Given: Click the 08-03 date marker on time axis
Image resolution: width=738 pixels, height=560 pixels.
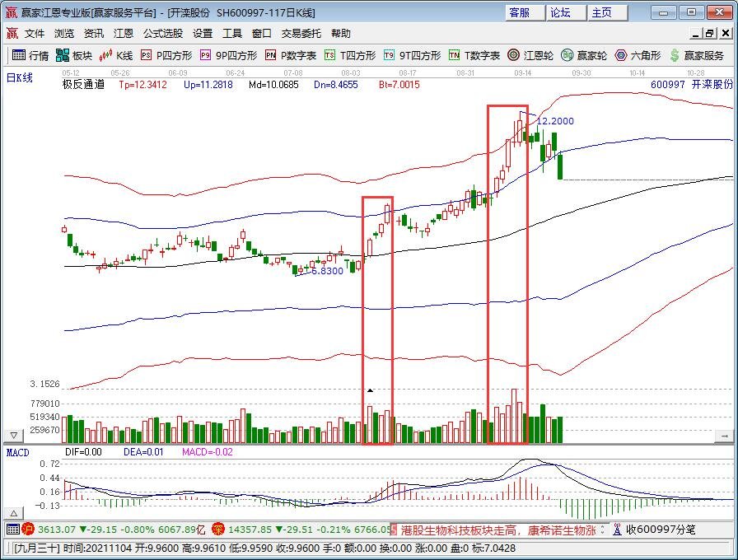Looking at the screenshot, I should 351,73.
